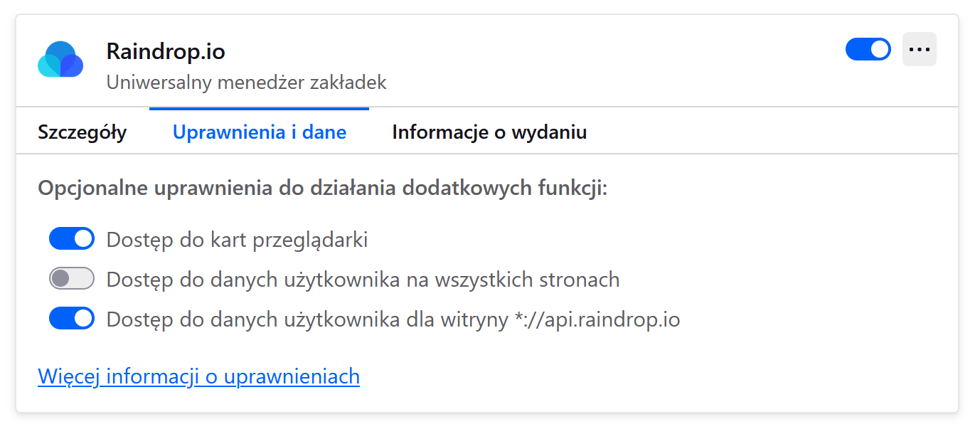Select the Uprawnienia i dane tab
980x434 pixels.
260,132
